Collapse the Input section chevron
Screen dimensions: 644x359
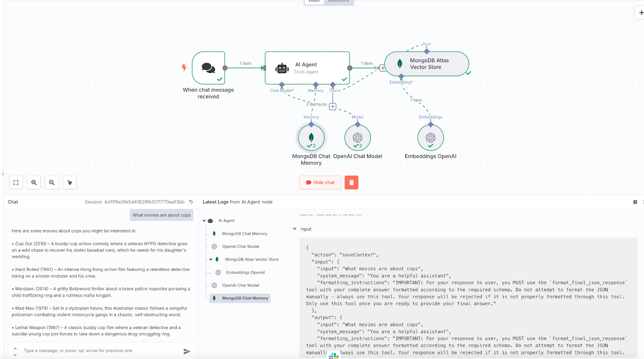point(295,229)
